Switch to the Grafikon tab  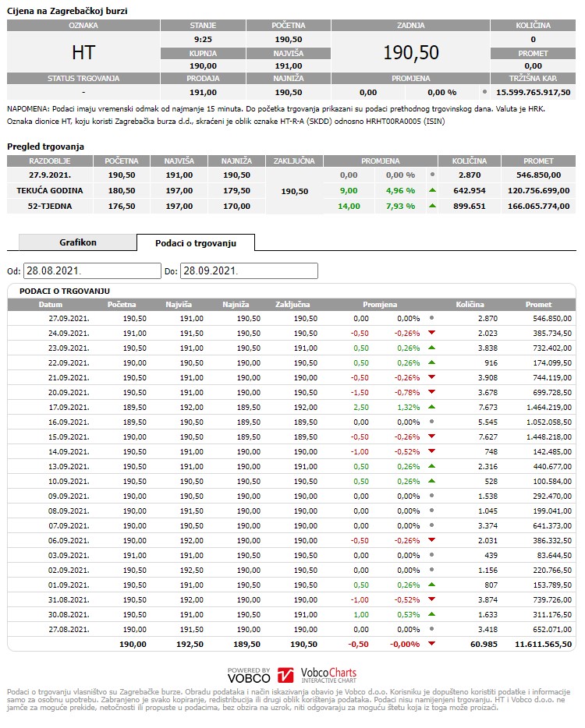pos(77,242)
